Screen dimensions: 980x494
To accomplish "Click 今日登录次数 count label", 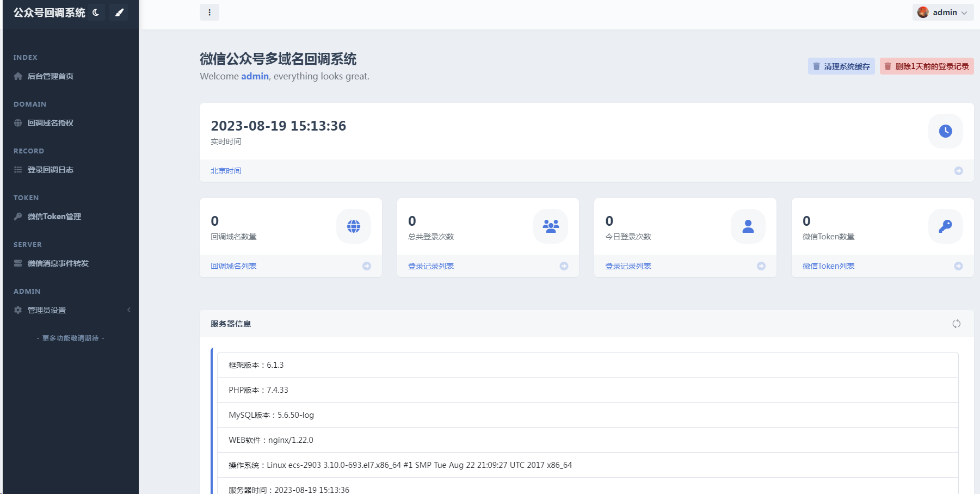I will (x=628, y=237).
